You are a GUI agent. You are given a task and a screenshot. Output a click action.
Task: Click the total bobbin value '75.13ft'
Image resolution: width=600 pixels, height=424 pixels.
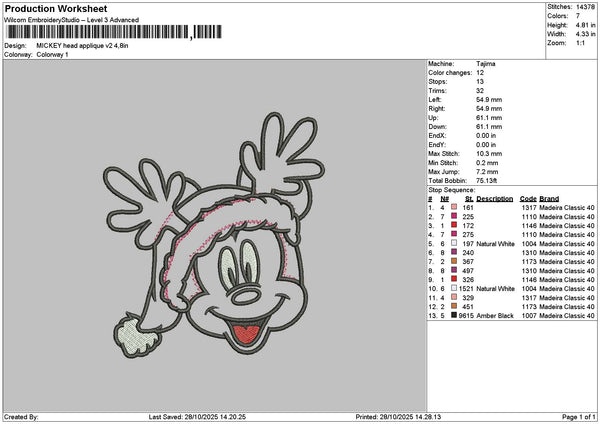pos(486,181)
